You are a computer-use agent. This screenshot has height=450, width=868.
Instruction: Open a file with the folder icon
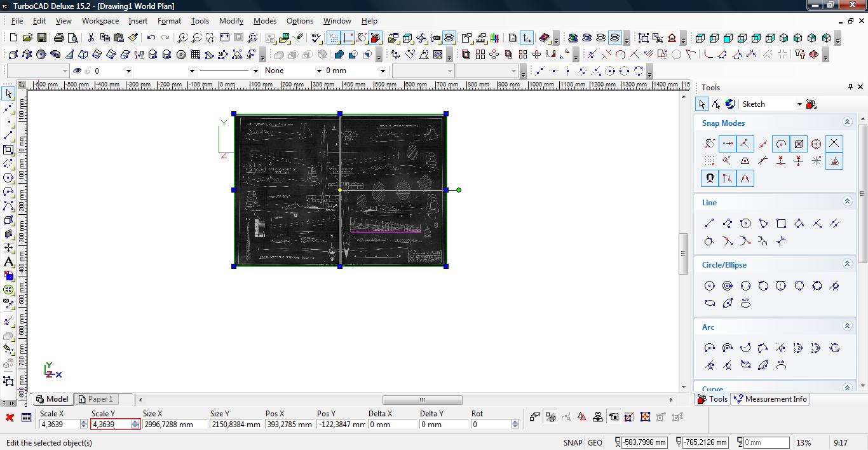pyautogui.click(x=27, y=37)
